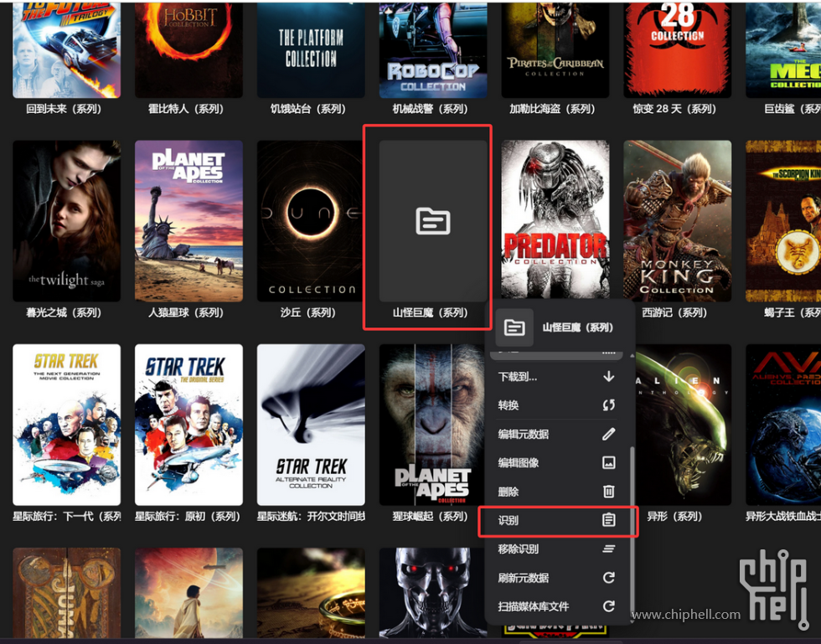Click the 霍比特人（系列） title
This screenshot has width=821, height=644.
point(186,109)
